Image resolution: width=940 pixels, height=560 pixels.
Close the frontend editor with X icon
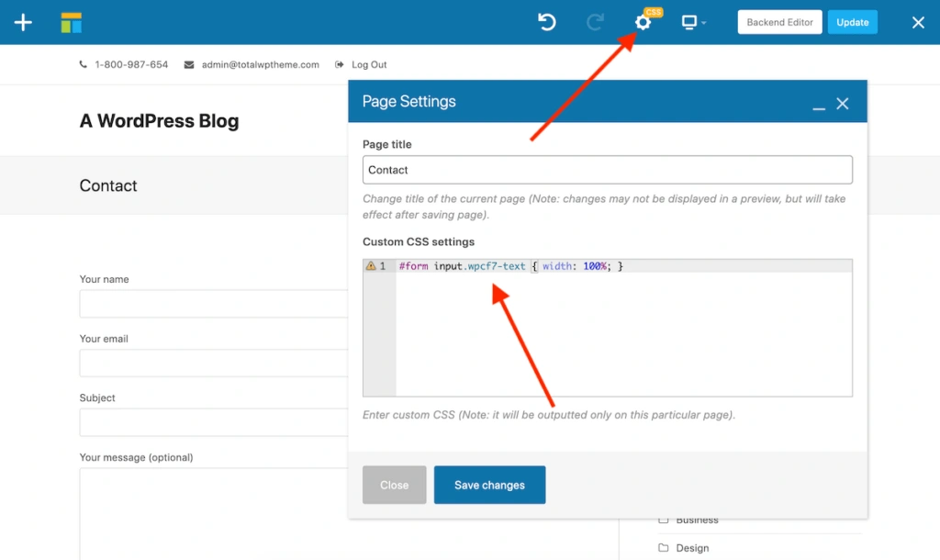[x=918, y=22]
